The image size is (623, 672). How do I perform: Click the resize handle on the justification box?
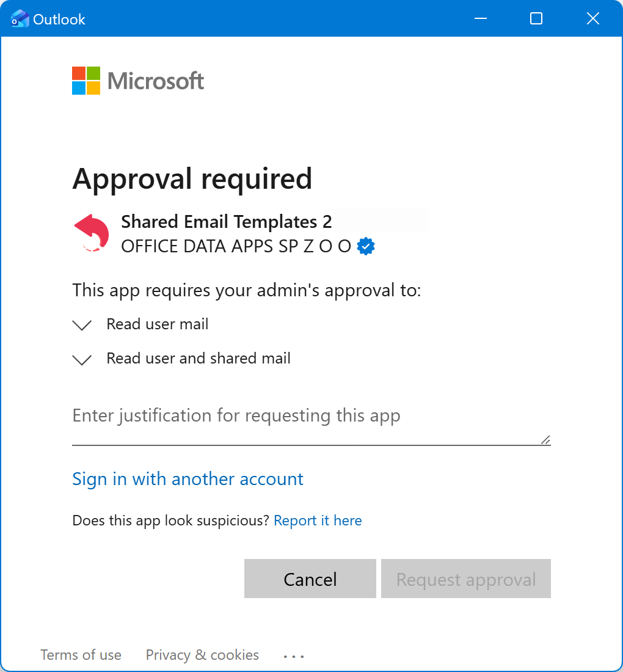(544, 440)
